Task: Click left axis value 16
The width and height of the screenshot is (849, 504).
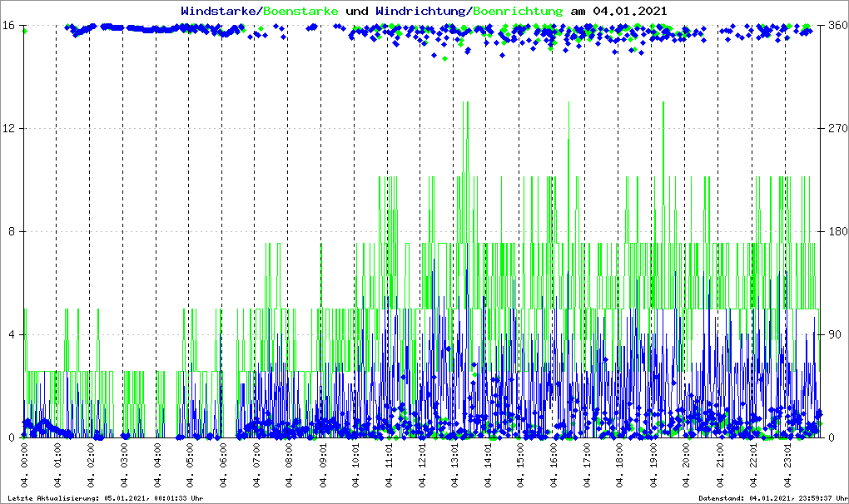Action: pyautogui.click(x=8, y=26)
